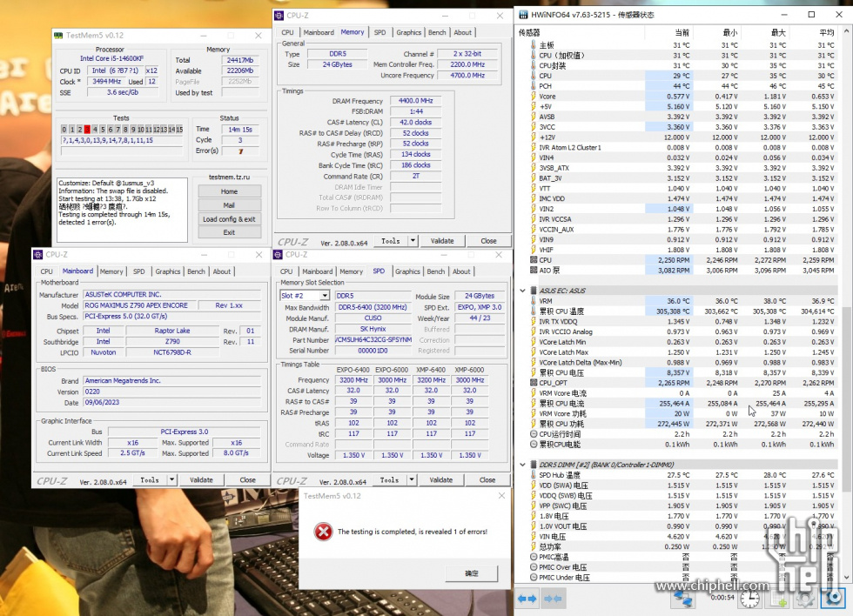This screenshot has height=616, width=853.
Task: Click the lightning icon beside +12V row
Action: coord(534,137)
